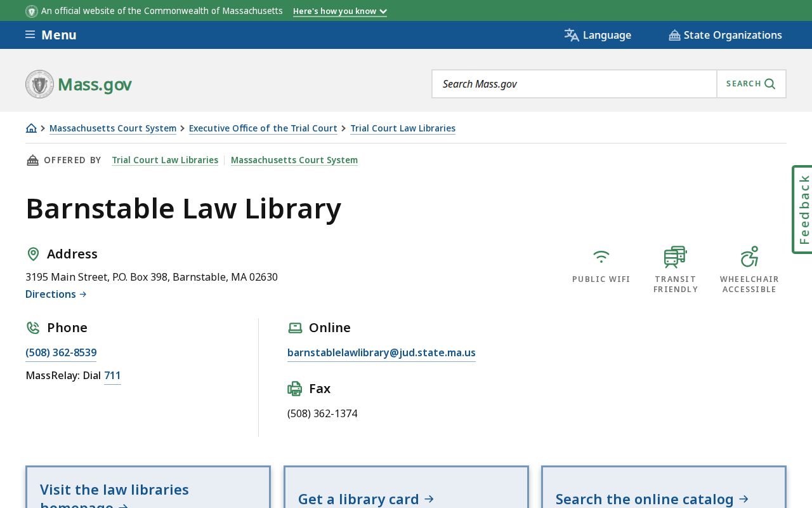Open the Directions link

(56, 294)
